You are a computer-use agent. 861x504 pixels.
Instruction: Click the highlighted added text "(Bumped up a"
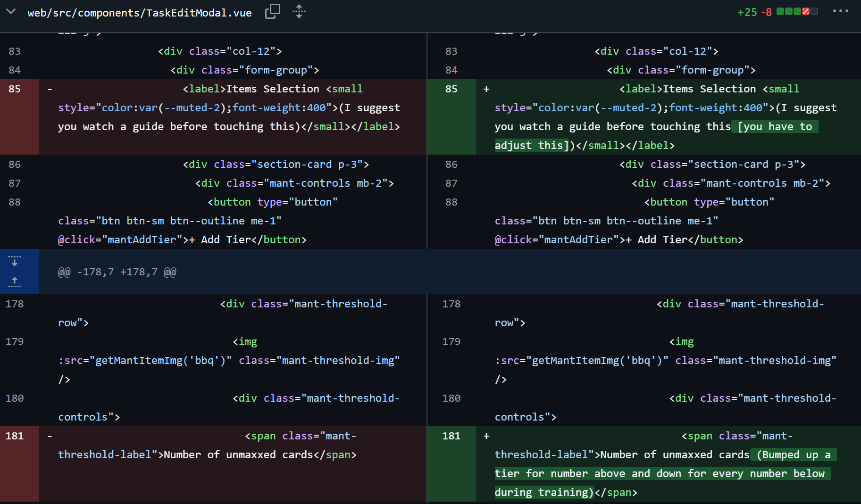click(794, 454)
